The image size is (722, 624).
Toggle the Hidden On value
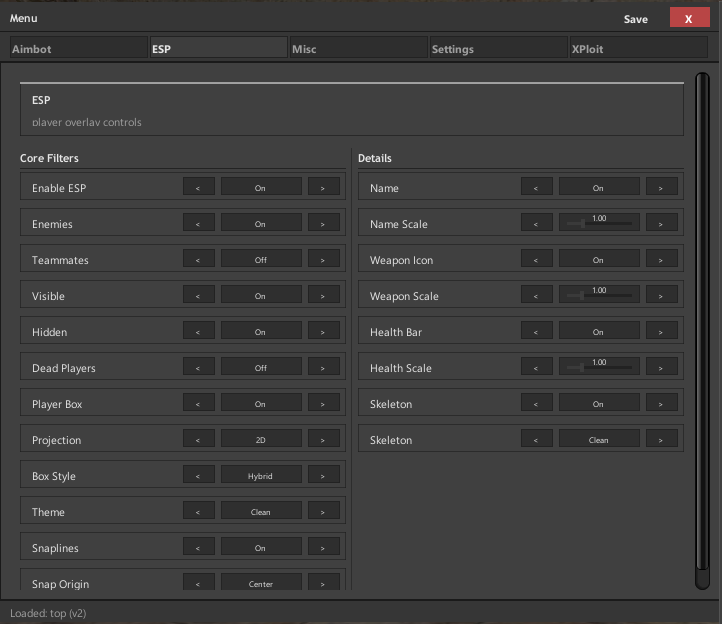pyautogui.click(x=261, y=330)
